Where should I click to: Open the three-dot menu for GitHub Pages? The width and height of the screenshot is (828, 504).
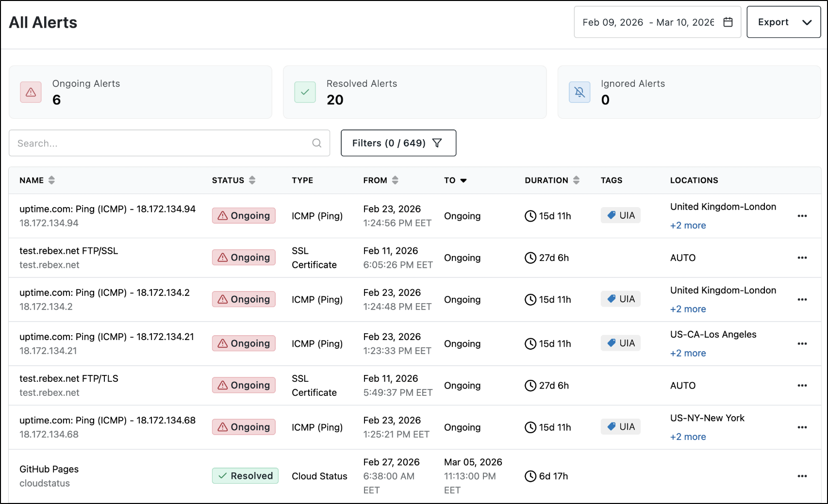tap(802, 476)
